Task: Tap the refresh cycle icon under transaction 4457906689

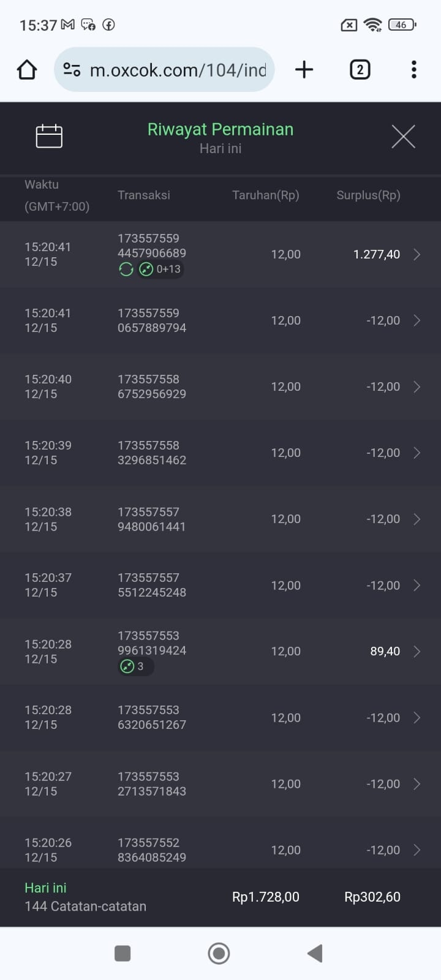Action: coord(126,269)
